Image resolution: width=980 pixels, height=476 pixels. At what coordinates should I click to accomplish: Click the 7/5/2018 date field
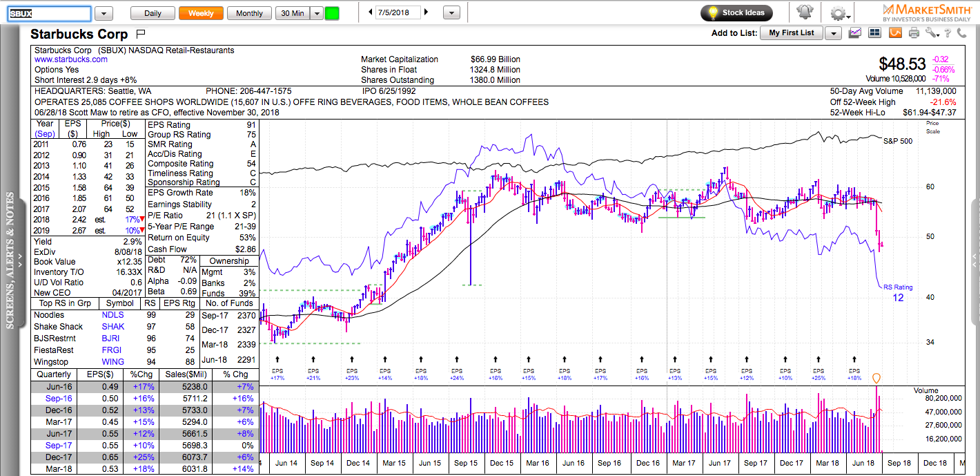tap(398, 12)
